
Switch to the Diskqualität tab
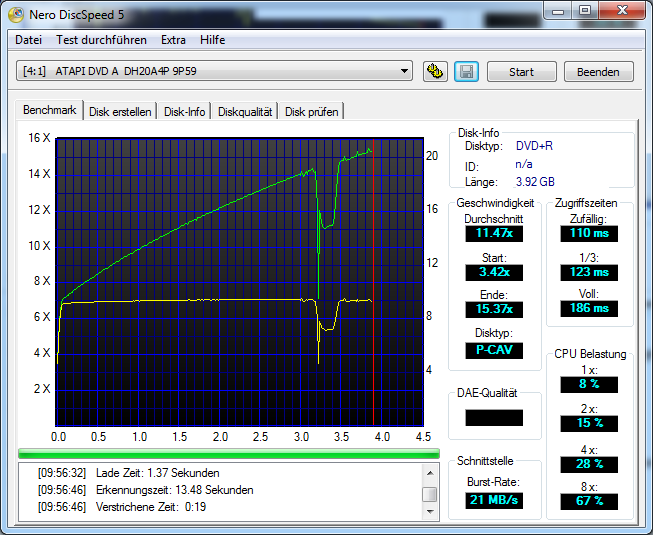pos(245,112)
